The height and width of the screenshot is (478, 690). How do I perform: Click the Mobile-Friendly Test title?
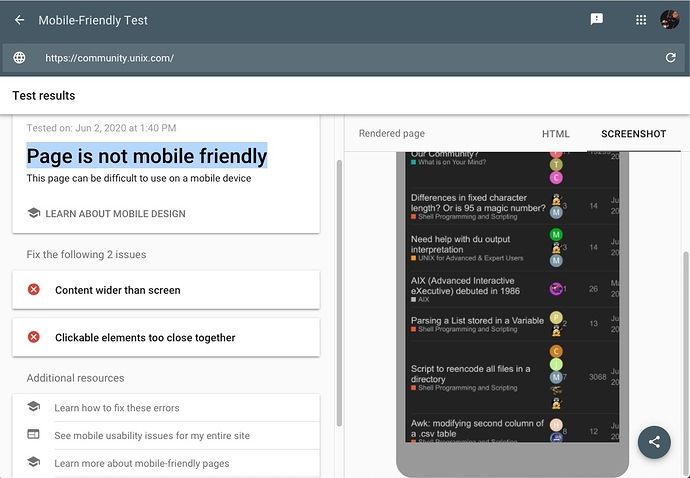(93, 20)
